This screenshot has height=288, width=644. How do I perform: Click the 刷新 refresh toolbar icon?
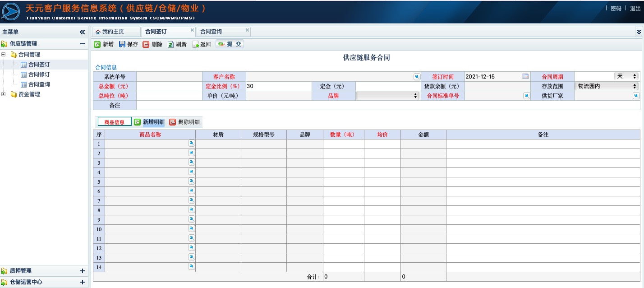click(170, 44)
